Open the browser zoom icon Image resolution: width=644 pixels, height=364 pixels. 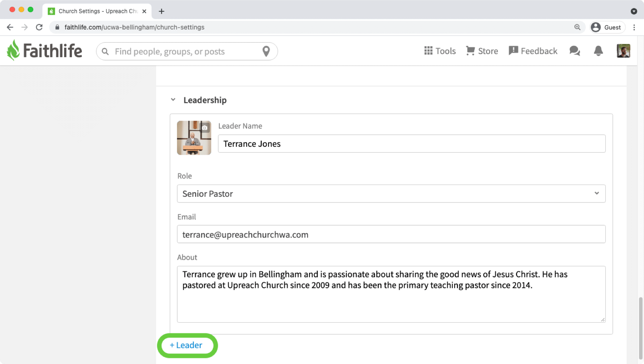(577, 27)
